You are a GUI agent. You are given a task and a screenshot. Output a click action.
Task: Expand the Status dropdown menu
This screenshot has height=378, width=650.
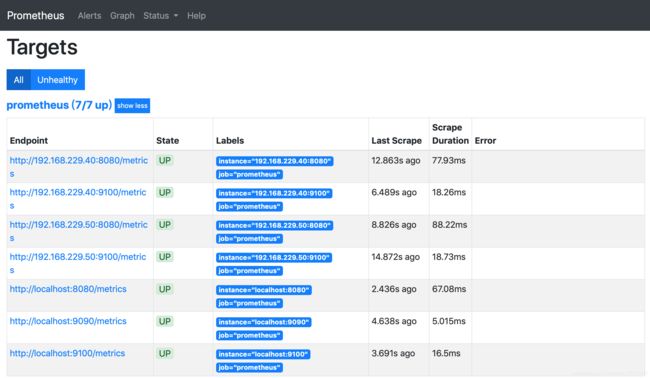pos(160,16)
